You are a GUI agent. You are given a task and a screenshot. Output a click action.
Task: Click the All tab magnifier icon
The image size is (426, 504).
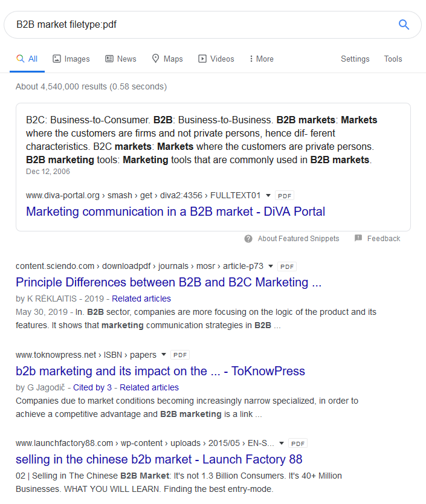[21, 59]
